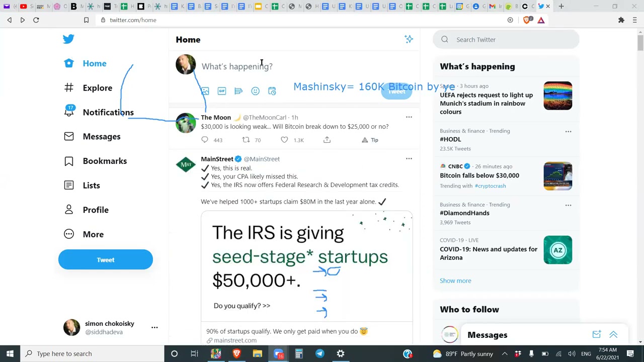Open Telegram from Windows taskbar

pyautogui.click(x=319, y=353)
